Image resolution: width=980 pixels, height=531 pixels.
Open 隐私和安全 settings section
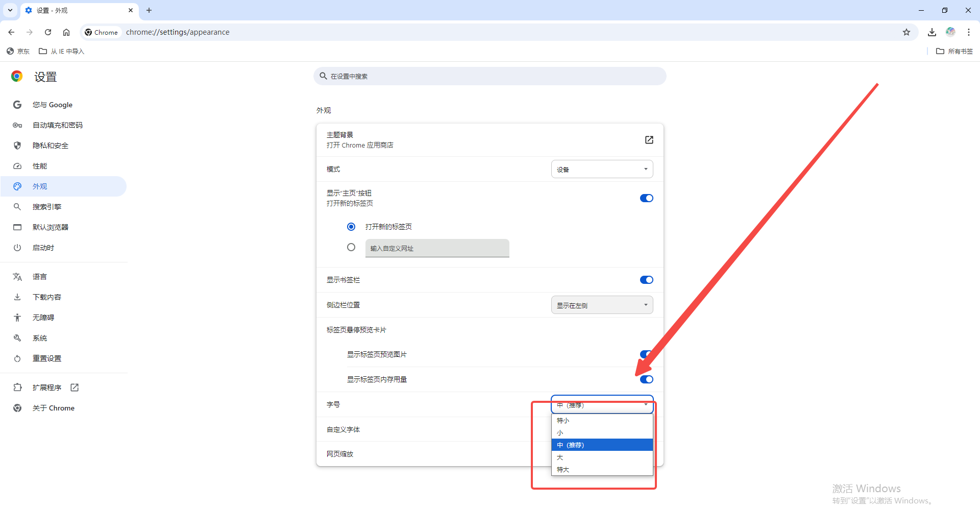[63, 146]
